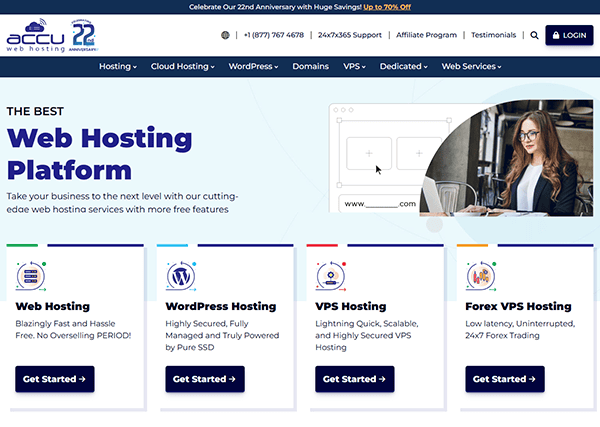Viewport: 600px width, 427px height.
Task: Click the VPS Hosting card title
Action: point(351,306)
